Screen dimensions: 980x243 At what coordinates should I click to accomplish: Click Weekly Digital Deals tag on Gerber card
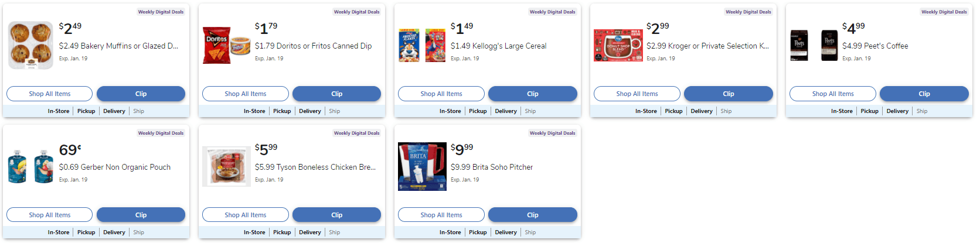click(x=161, y=133)
